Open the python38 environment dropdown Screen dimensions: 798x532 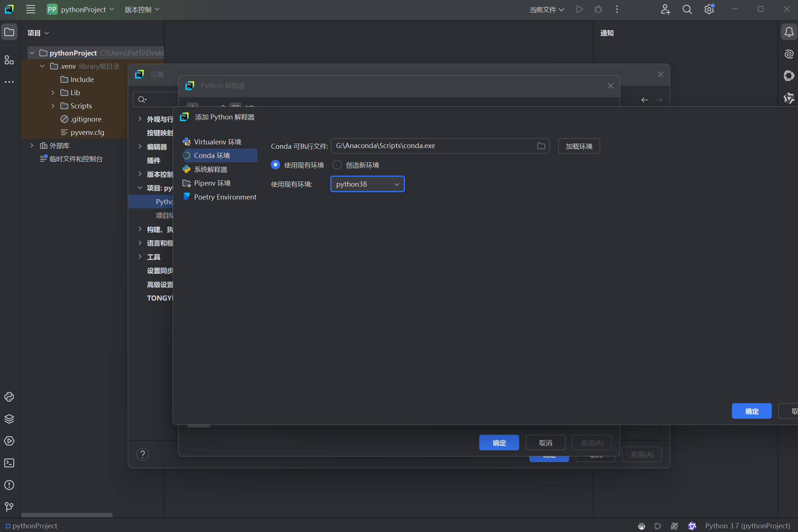(368, 184)
